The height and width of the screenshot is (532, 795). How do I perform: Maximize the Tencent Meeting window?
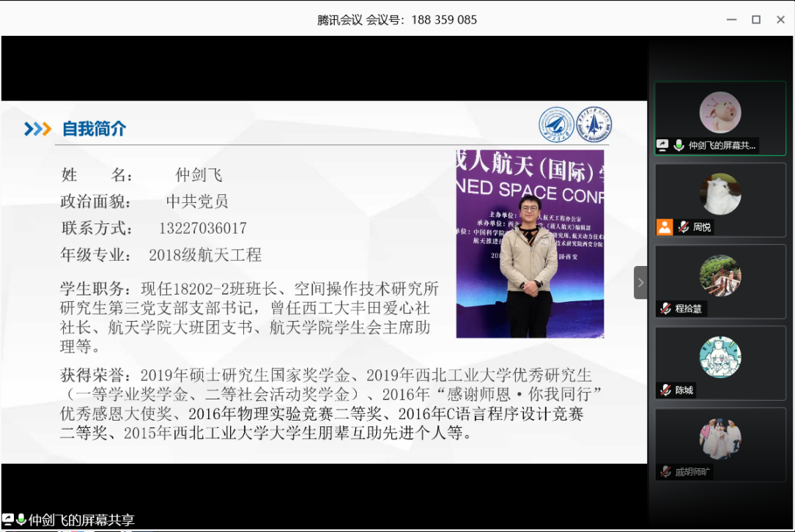(756, 20)
